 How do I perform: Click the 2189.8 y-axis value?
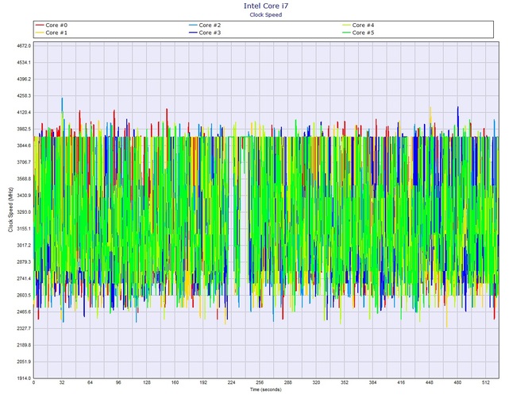24,345
